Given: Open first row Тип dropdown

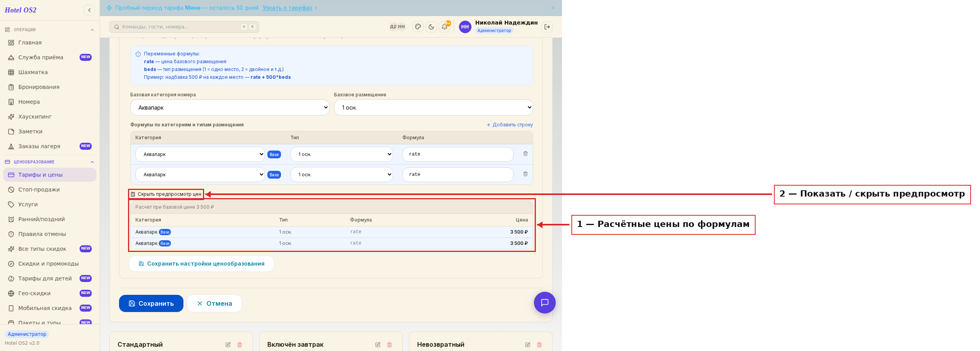Looking at the screenshot, I should (341, 154).
